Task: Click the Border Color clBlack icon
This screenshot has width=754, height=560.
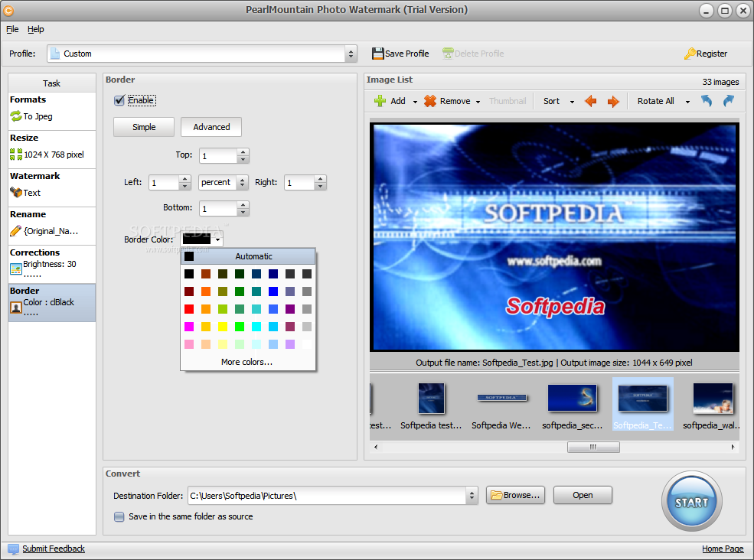Action: pyautogui.click(x=16, y=307)
